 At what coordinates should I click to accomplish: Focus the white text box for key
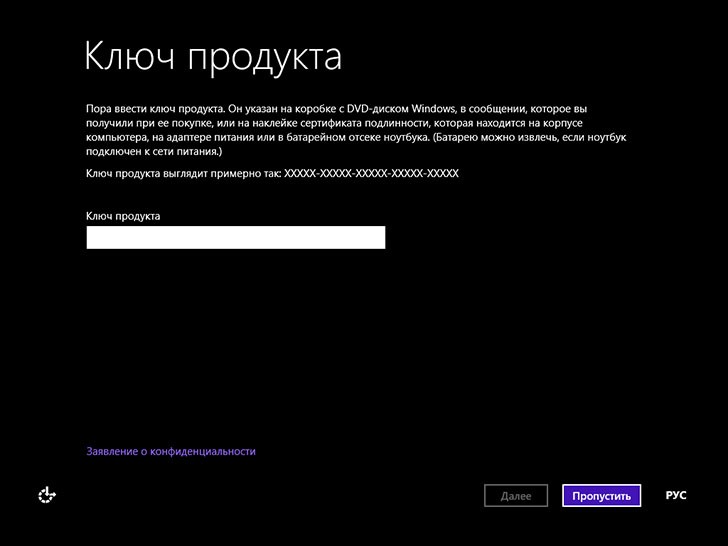(235, 237)
